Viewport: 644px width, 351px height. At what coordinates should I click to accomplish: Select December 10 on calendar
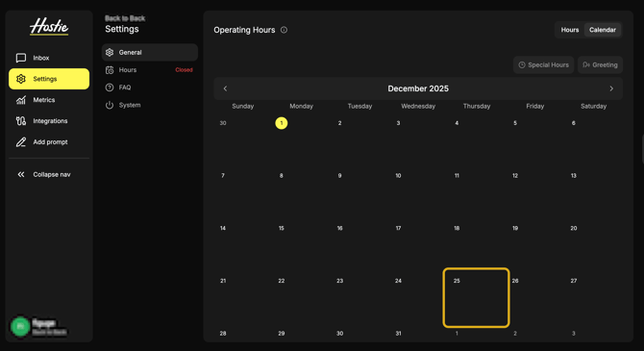coord(398,175)
